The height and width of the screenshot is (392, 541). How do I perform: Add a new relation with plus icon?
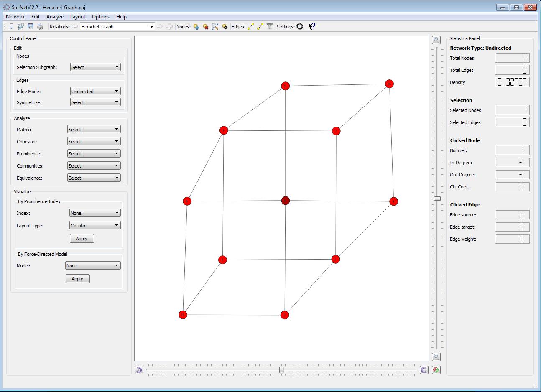(169, 26)
